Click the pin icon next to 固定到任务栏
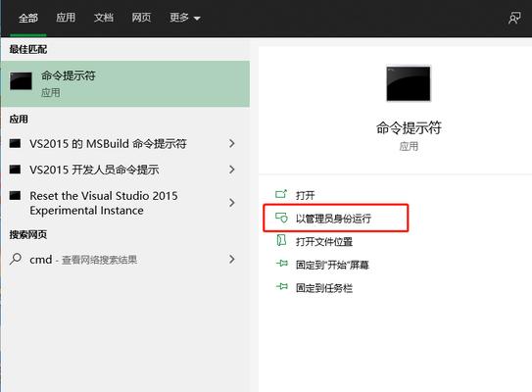 [x=281, y=287]
